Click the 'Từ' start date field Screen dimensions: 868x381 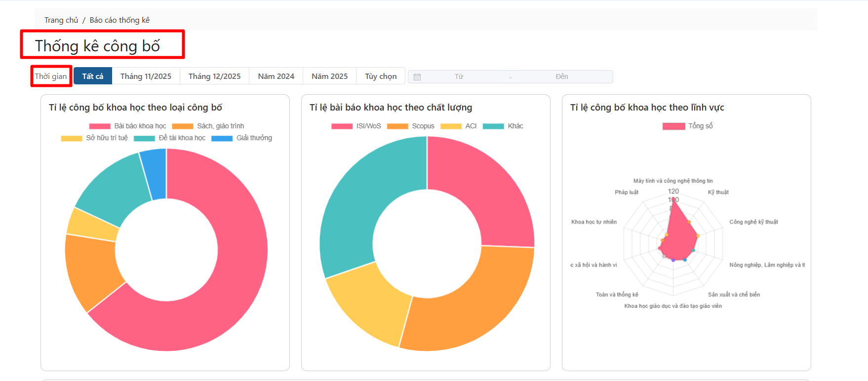tap(459, 76)
